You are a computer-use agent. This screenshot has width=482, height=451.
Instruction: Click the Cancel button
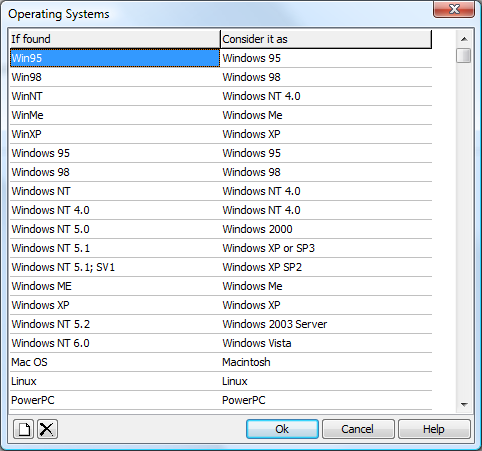pyautogui.click(x=358, y=429)
